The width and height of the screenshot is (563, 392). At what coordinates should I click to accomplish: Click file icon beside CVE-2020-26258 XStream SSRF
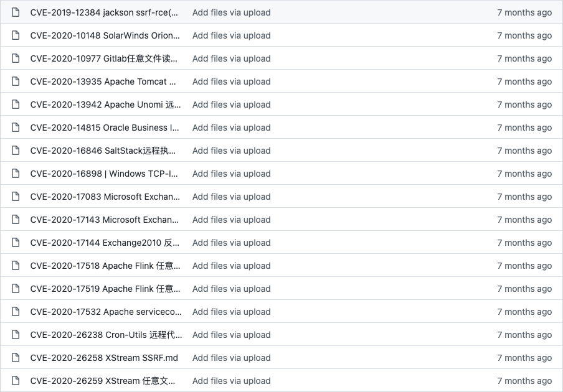point(16,358)
